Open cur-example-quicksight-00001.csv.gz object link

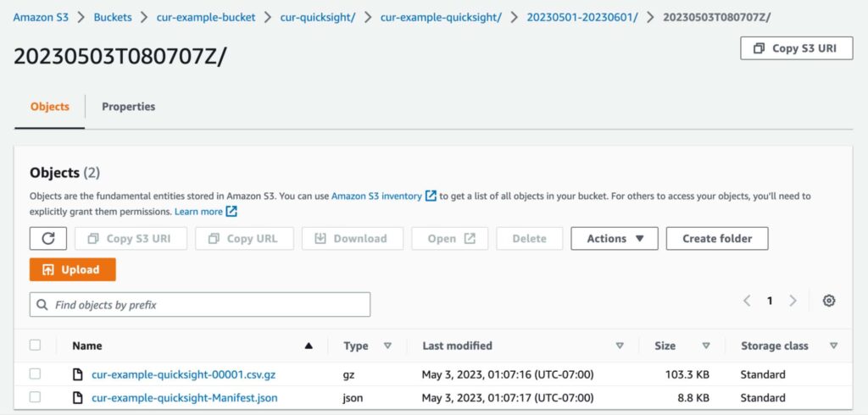click(x=184, y=374)
